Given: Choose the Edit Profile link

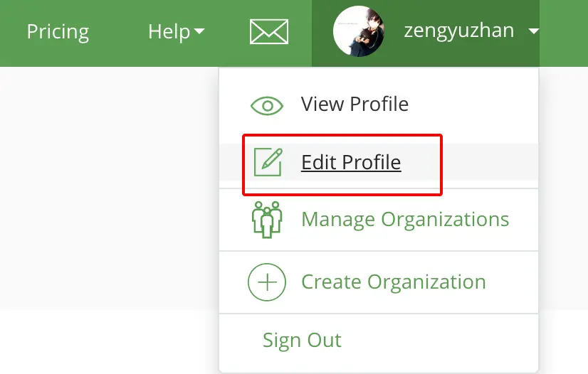Looking at the screenshot, I should [x=351, y=163].
